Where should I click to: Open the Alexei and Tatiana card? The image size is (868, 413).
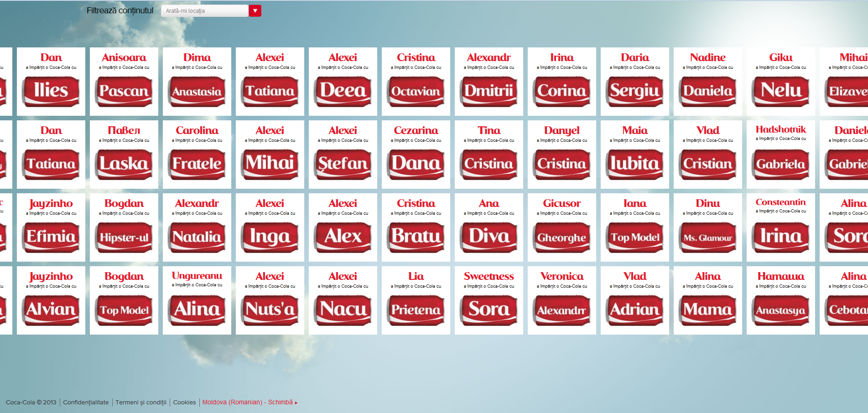pyautogui.click(x=270, y=82)
